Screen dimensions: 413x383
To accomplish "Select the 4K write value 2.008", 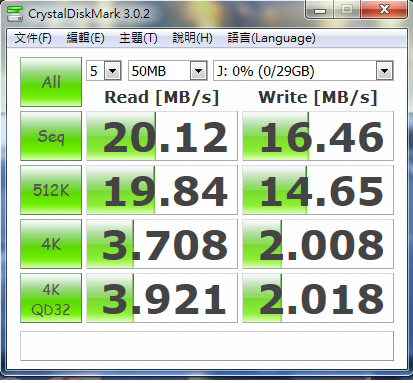I will click(x=318, y=244).
